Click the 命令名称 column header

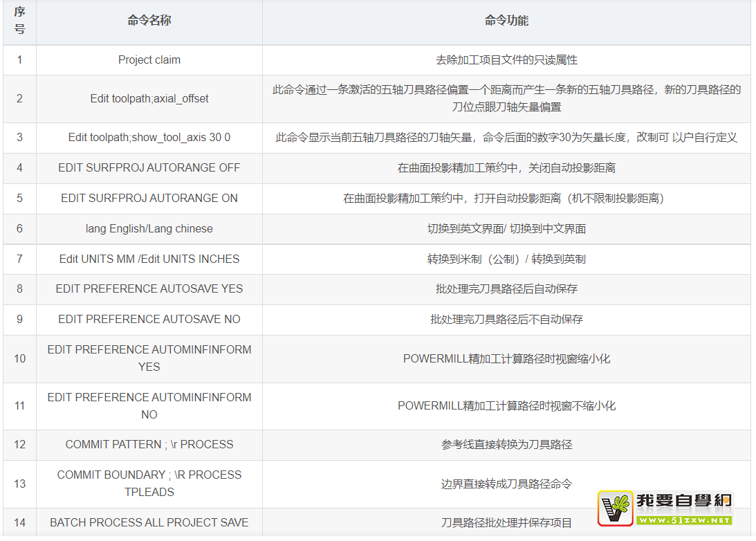pos(149,21)
